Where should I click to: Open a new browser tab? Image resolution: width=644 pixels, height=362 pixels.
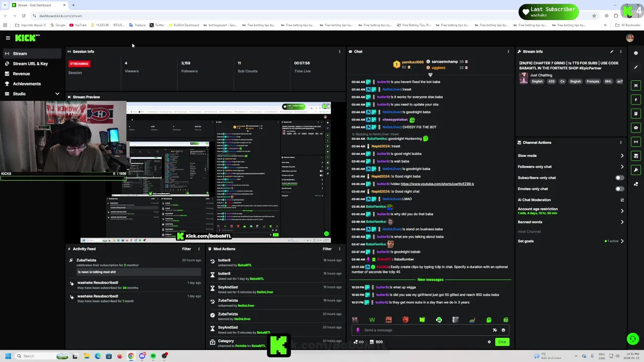click(x=73, y=5)
